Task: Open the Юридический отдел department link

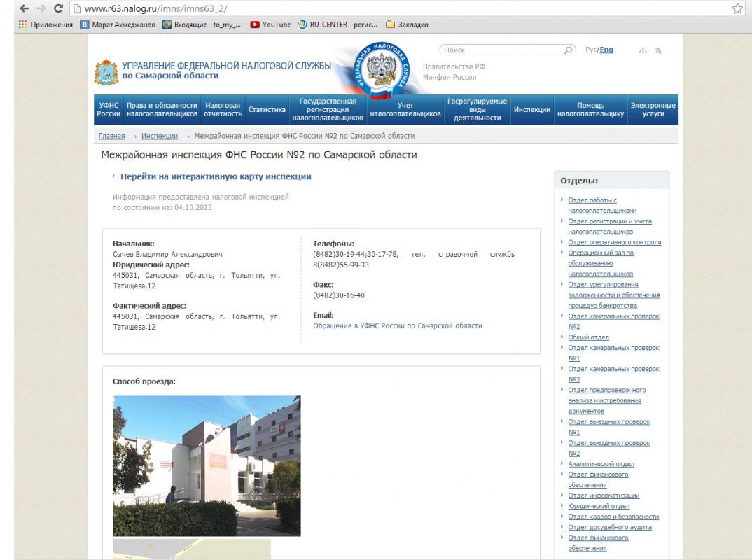Action: tap(599, 506)
